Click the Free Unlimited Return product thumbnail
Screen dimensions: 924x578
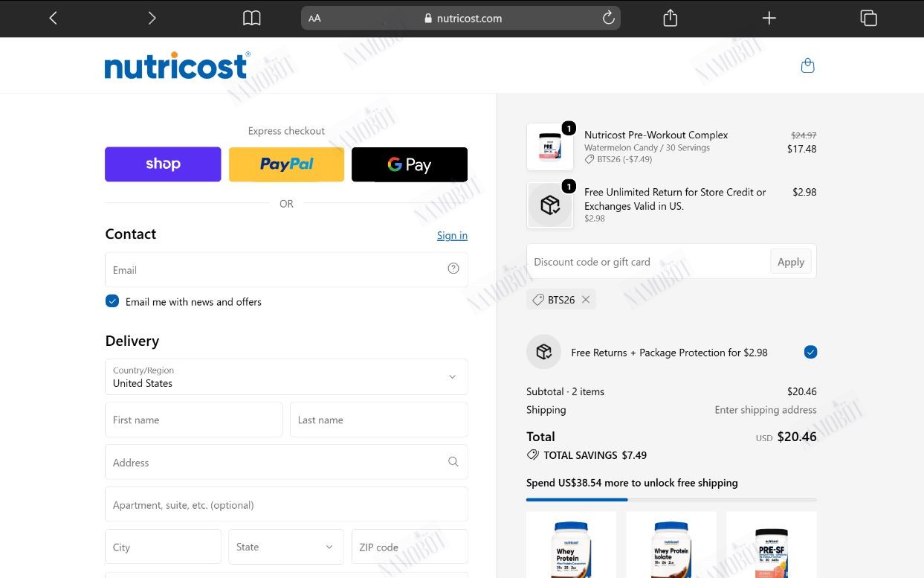pyautogui.click(x=550, y=205)
